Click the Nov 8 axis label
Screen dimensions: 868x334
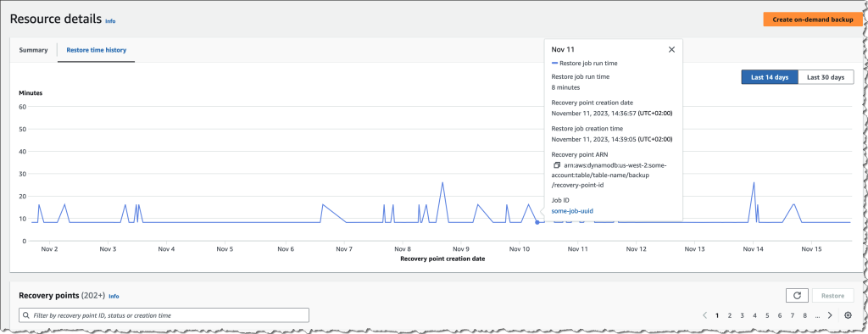point(403,249)
